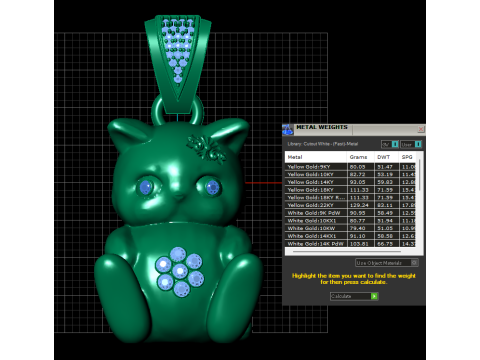Click the Metal Weights gem icon

(287, 129)
